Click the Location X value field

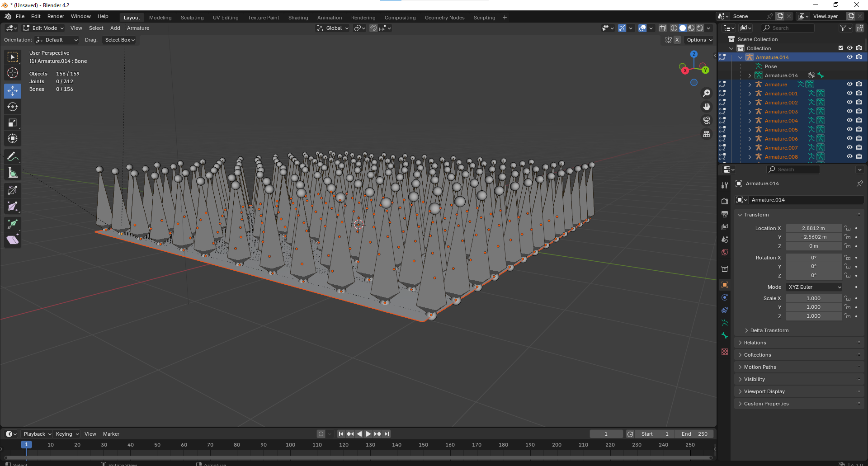813,228
